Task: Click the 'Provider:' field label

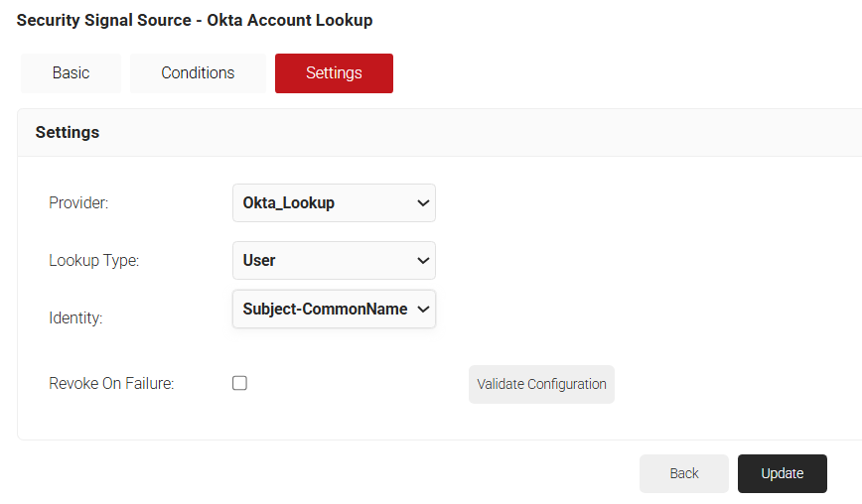Action: [78, 203]
